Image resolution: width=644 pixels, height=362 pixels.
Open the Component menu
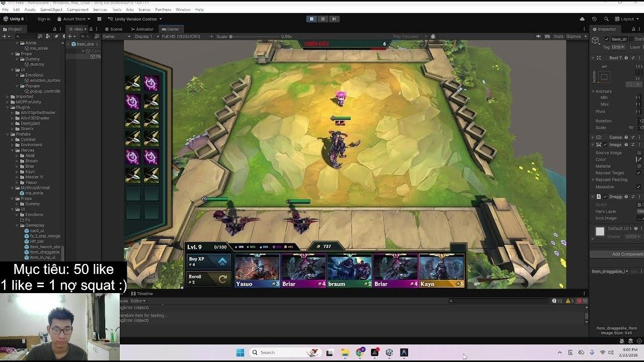point(77,10)
